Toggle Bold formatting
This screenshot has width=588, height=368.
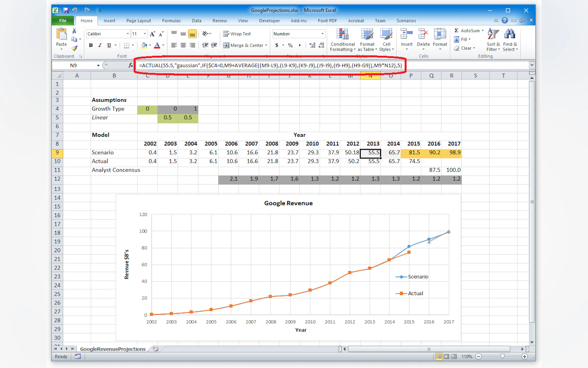(x=91, y=45)
